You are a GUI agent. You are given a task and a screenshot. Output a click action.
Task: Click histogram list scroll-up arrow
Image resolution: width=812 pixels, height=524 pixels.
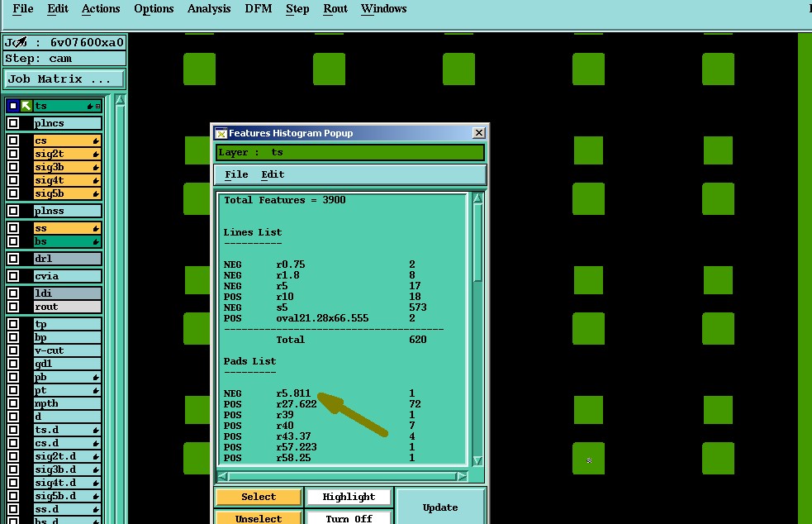(478, 198)
